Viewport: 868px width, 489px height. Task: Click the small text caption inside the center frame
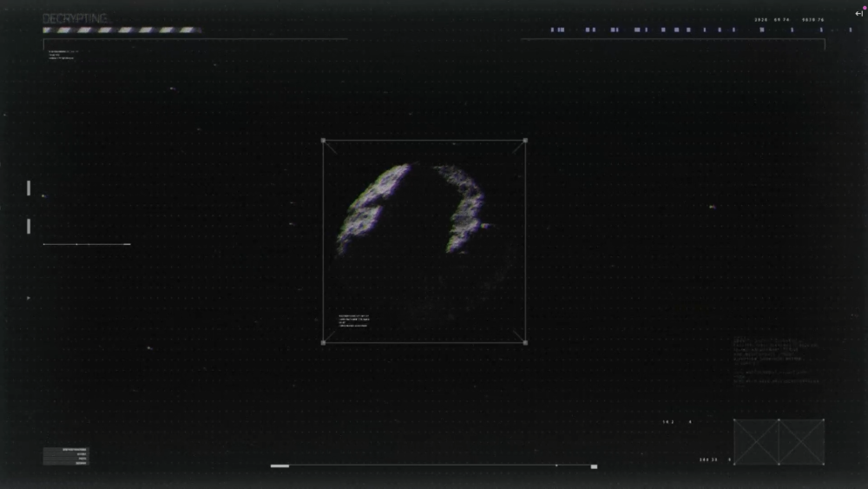pyautogui.click(x=353, y=320)
